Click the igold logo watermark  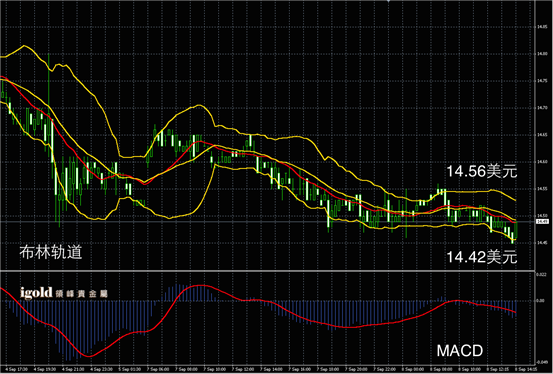pyautogui.click(x=36, y=292)
